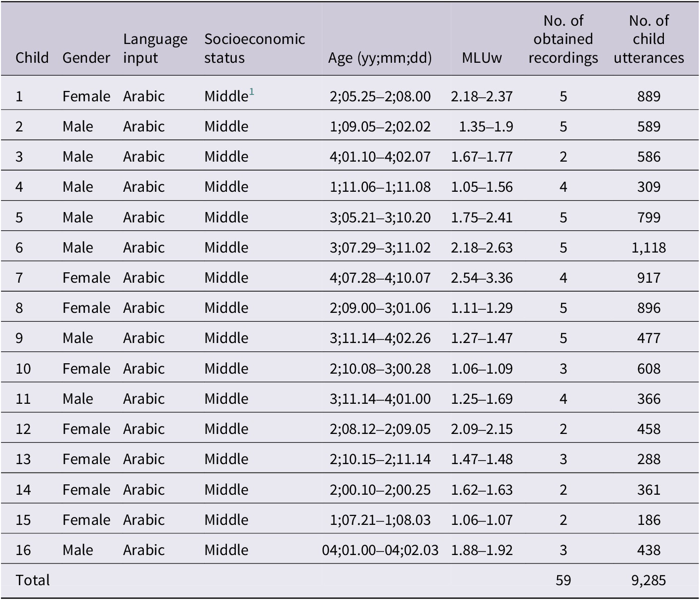The image size is (700, 600).
Task: Click the Language input column header
Action: tap(155, 48)
